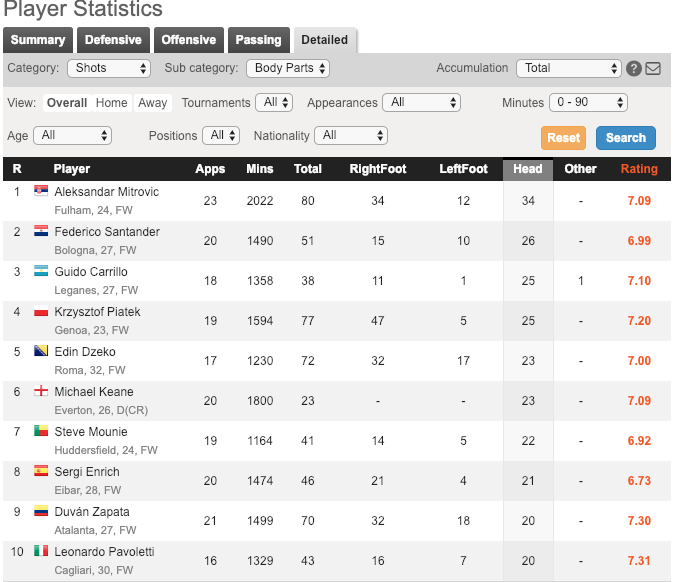Click the help question mark icon
Image resolution: width=676 pixels, height=582 pixels.
(x=634, y=69)
